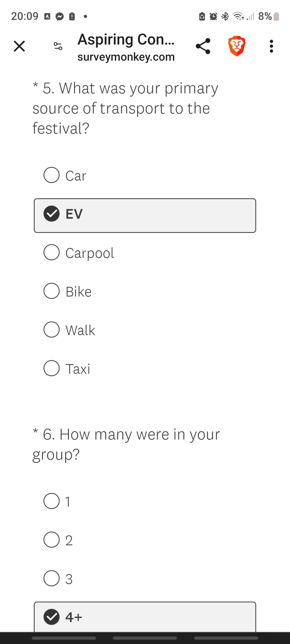This screenshot has width=290, height=644.
Task: Tap the share icon
Action: (203, 46)
